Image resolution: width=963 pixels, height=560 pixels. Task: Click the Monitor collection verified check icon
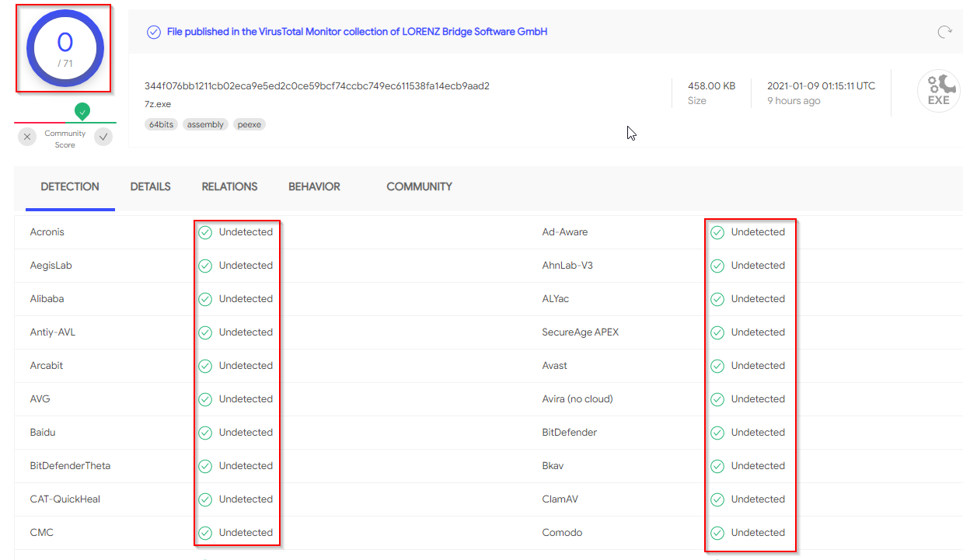(154, 32)
